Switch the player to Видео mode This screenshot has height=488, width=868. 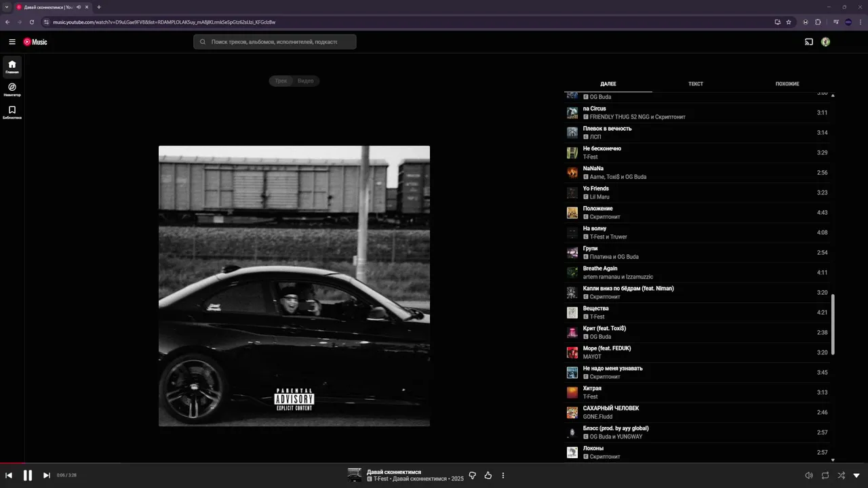(306, 81)
